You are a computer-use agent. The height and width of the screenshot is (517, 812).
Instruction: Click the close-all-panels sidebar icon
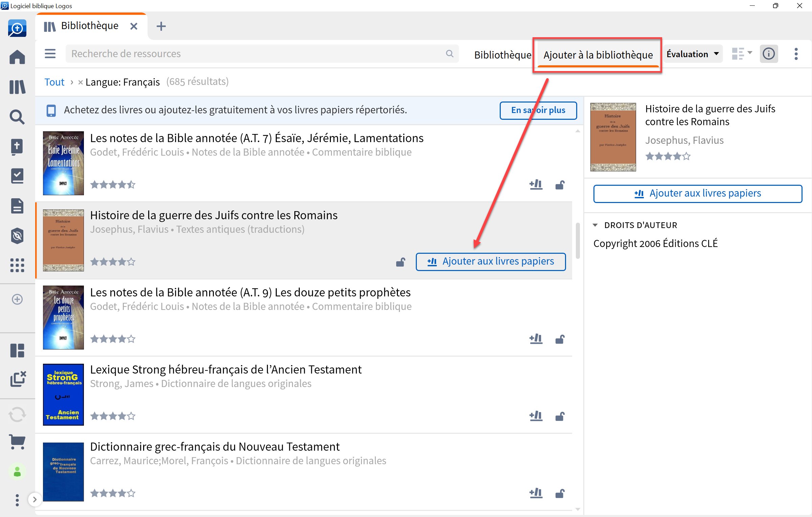pos(18,379)
